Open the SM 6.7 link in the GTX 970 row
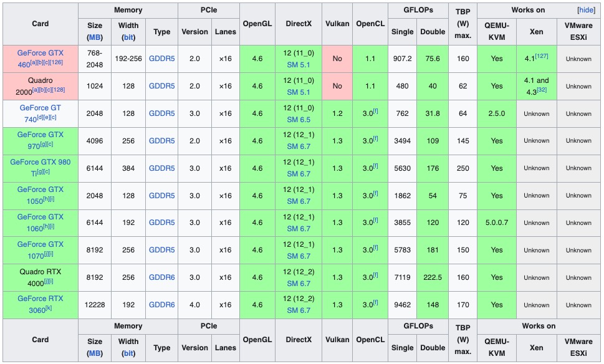This screenshot has width=604, height=364. point(299,146)
